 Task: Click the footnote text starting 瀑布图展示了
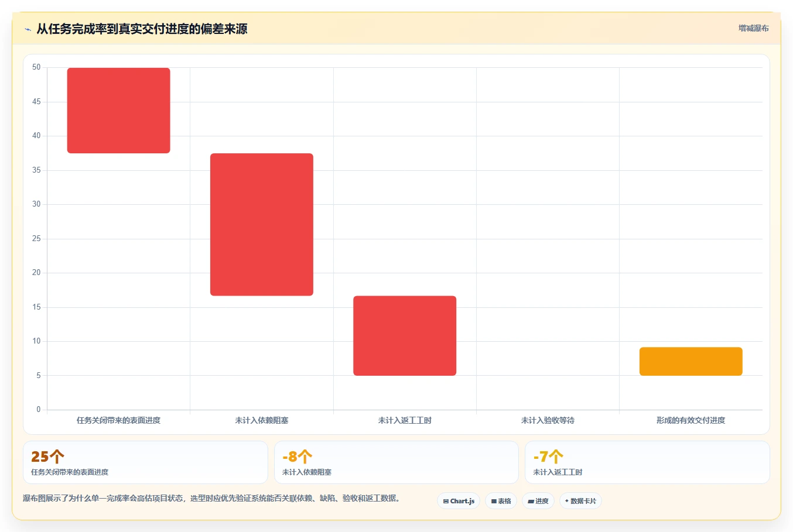coord(211,499)
